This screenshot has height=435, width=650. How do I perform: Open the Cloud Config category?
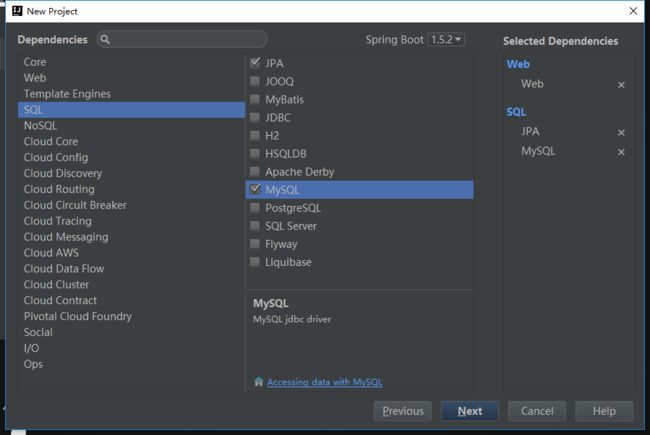pyautogui.click(x=131, y=158)
